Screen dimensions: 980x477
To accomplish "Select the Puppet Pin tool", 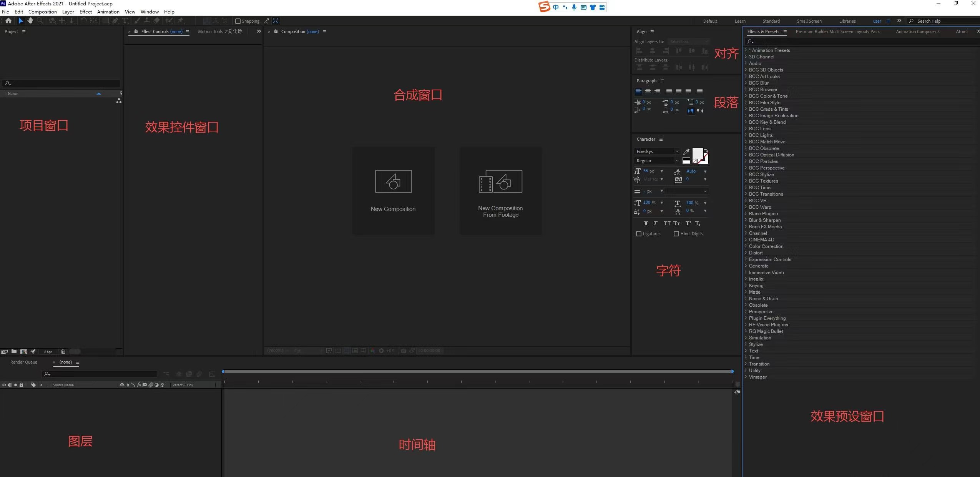I will pyautogui.click(x=181, y=21).
